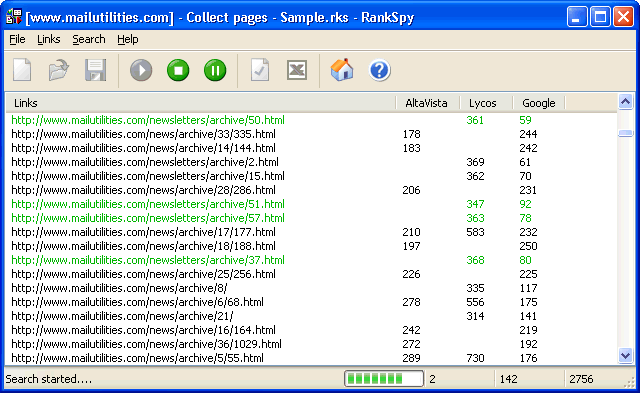Screen dimensions: 640x393
Task: Open the home page house icon
Action: pyautogui.click(x=342, y=70)
